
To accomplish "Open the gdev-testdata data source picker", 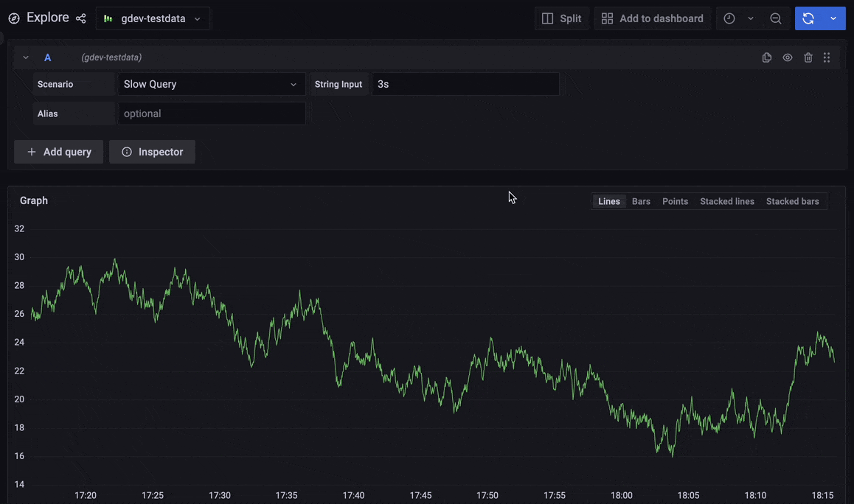I will pyautogui.click(x=153, y=18).
